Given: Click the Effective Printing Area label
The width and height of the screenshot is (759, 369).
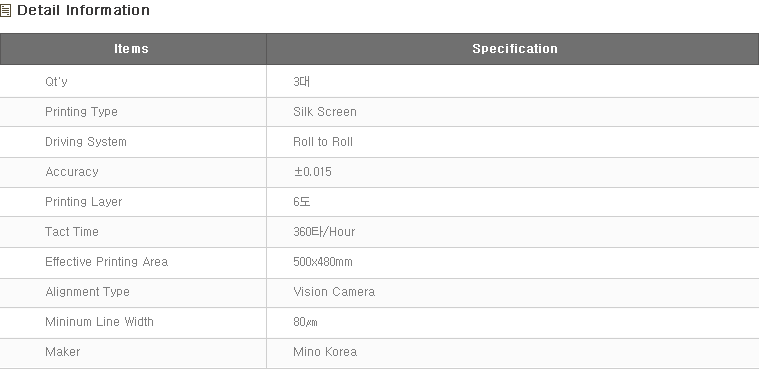Looking at the screenshot, I should coord(106,262).
